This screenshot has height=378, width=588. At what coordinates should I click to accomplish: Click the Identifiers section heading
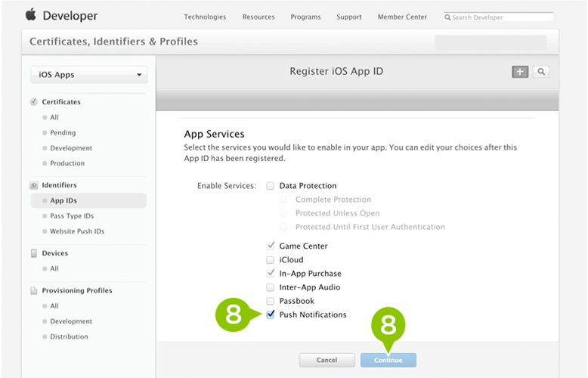pos(59,185)
